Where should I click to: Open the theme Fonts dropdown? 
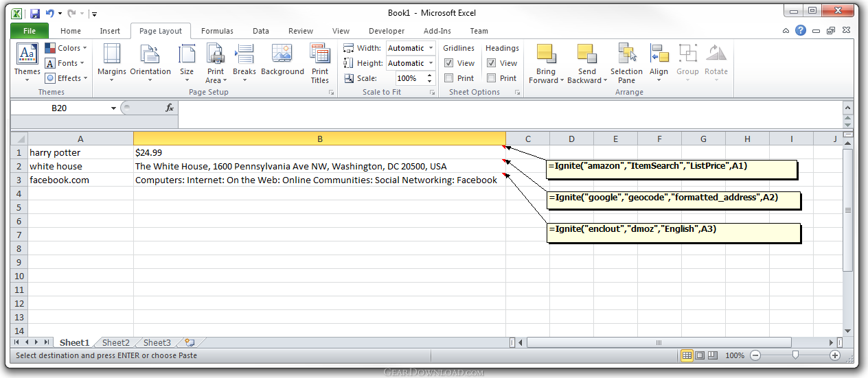point(65,63)
